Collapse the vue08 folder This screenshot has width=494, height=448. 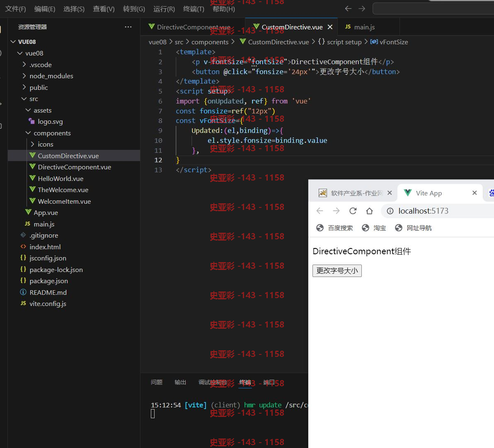20,53
